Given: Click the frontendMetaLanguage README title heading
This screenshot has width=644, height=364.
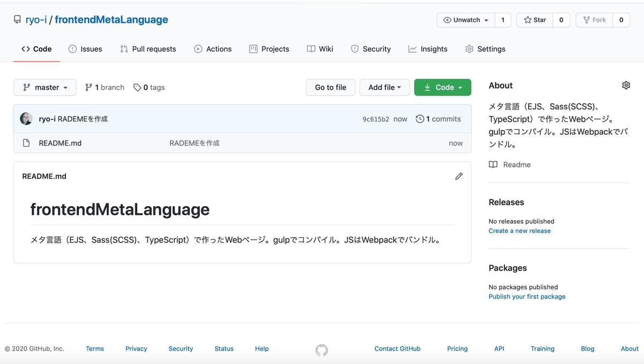Looking at the screenshot, I should [x=120, y=209].
